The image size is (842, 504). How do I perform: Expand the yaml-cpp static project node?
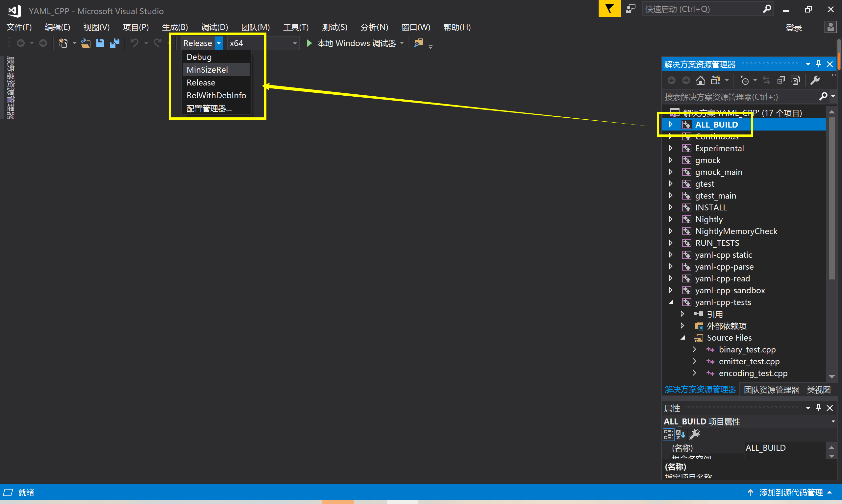tap(671, 255)
